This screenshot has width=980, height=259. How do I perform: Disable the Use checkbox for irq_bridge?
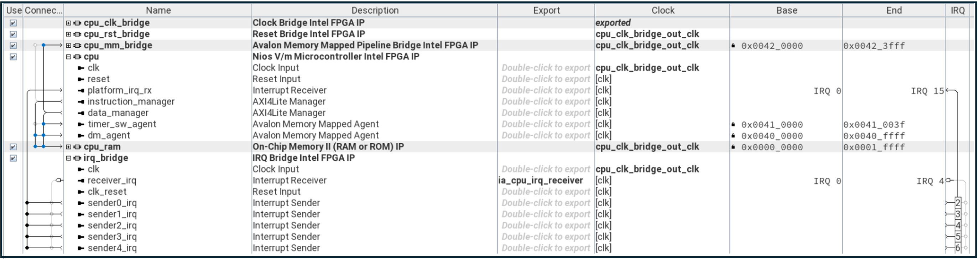(13, 158)
